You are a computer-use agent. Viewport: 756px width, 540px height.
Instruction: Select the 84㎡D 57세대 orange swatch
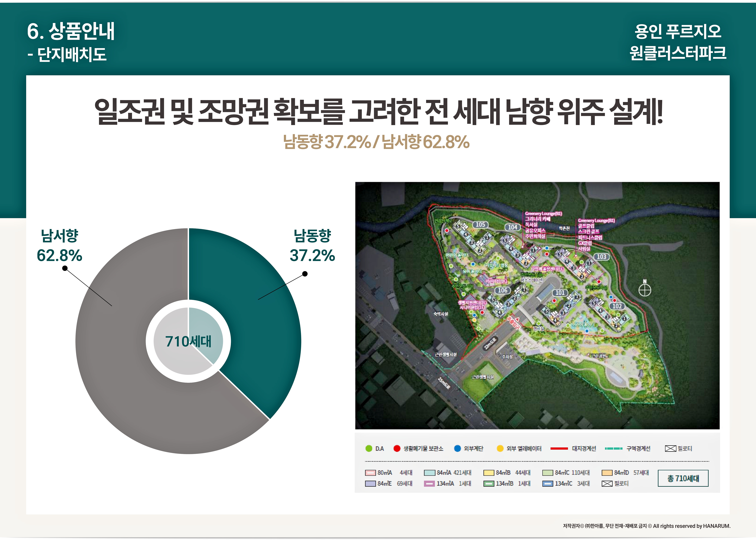pos(607,473)
